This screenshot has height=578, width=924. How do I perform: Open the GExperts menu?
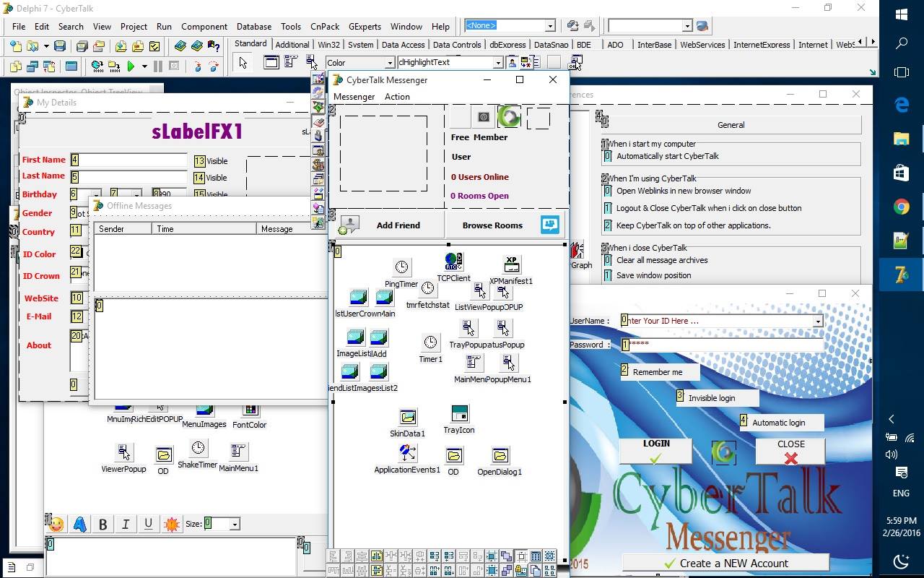365,26
